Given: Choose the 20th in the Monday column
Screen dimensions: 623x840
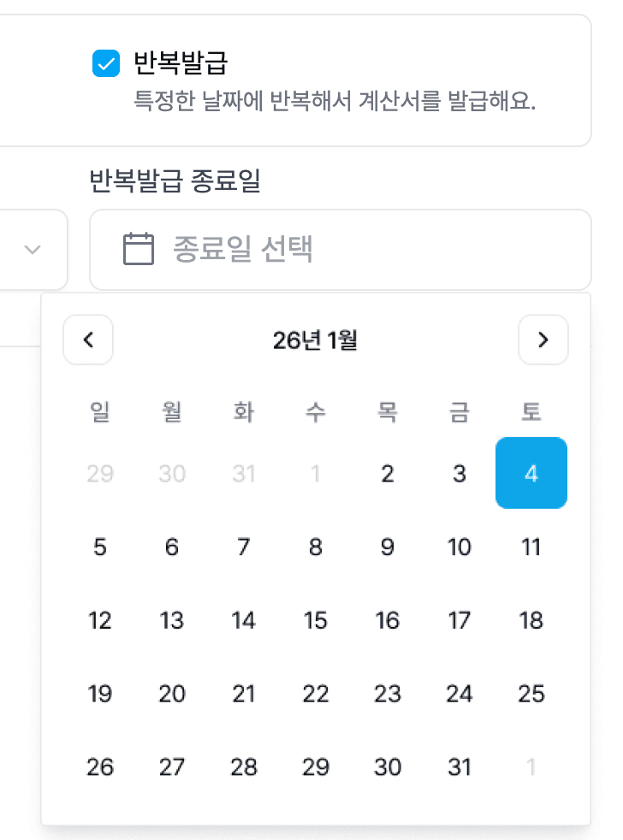Looking at the screenshot, I should click(171, 694).
